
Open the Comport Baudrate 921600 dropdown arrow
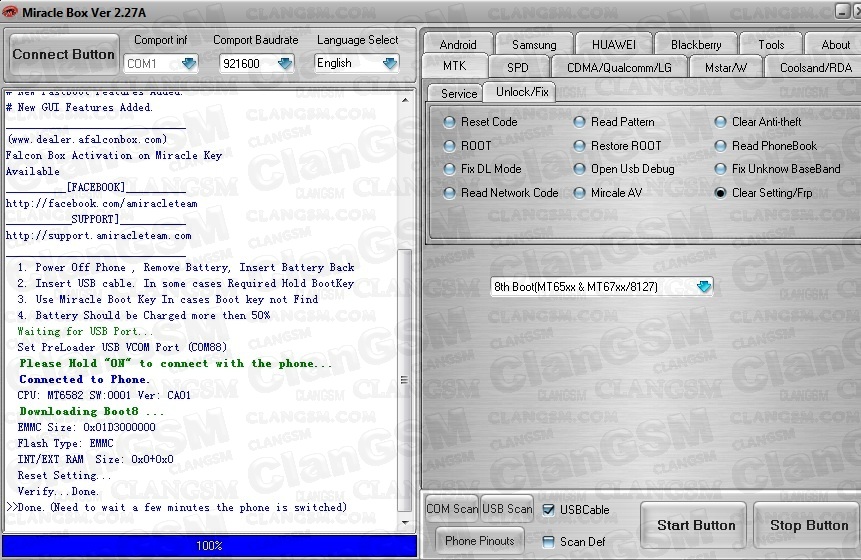coord(285,64)
